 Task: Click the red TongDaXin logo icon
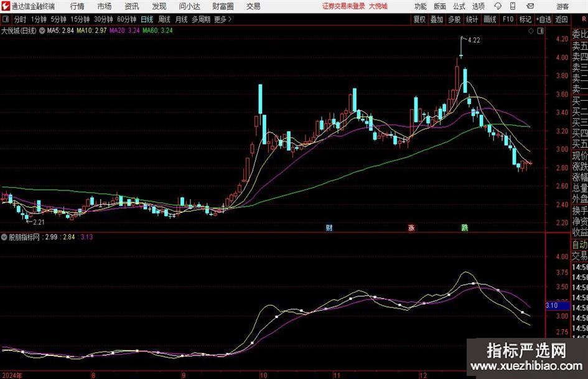6,6
